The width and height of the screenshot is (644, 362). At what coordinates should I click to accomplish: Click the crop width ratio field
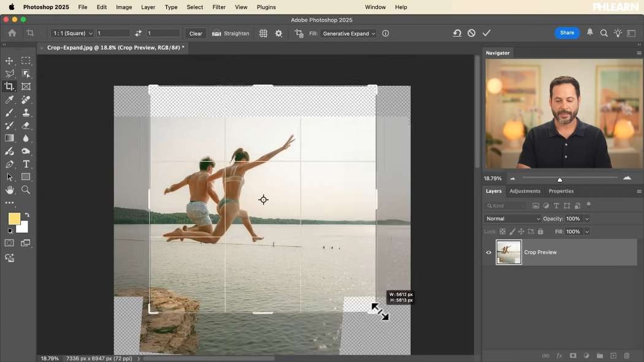pyautogui.click(x=113, y=33)
